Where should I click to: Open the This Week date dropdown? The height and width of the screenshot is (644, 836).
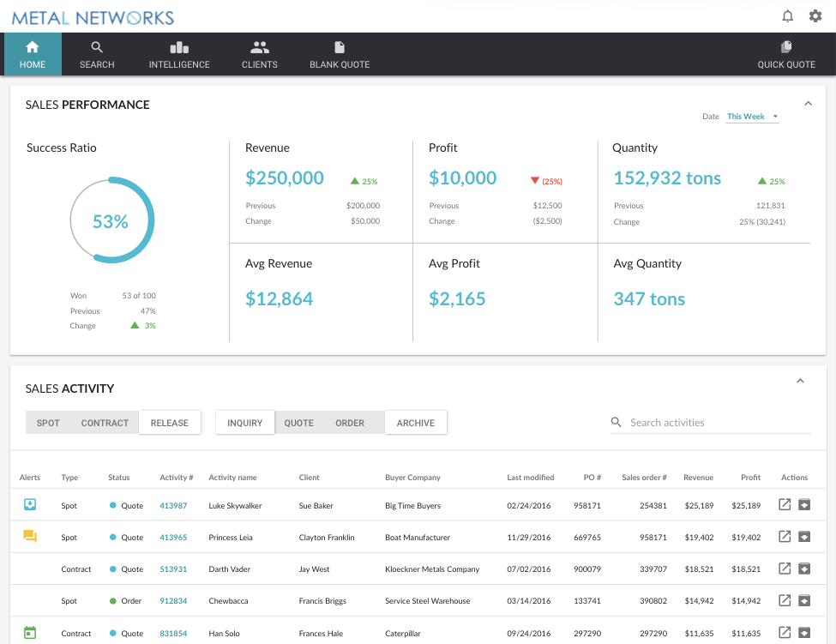click(751, 116)
